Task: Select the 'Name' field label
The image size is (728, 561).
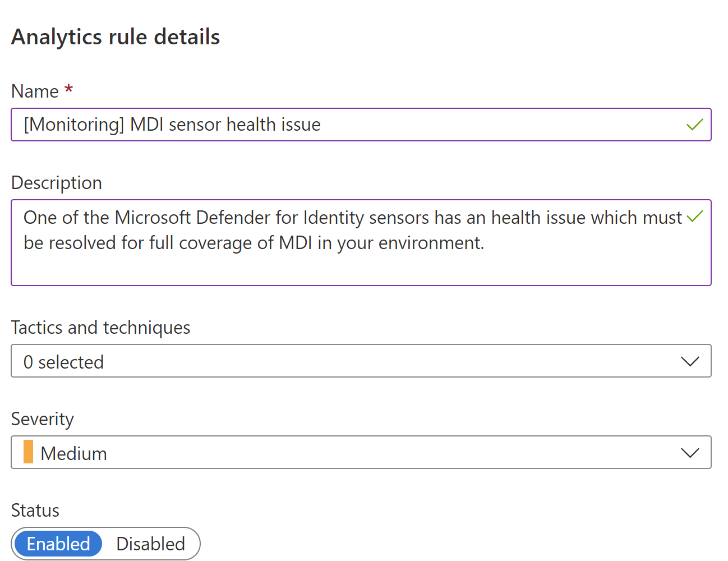Action: click(35, 91)
